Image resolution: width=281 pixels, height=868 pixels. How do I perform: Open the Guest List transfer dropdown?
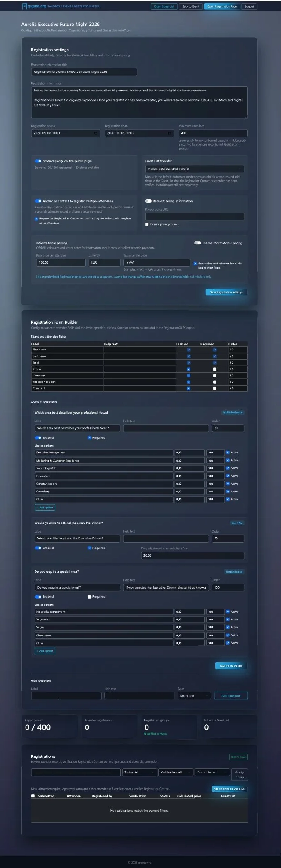[194, 169]
